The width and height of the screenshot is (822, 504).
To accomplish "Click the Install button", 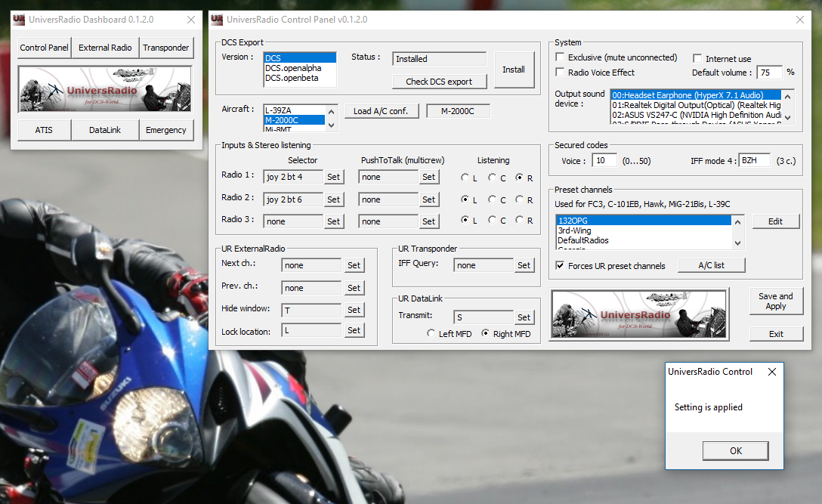I will point(514,70).
